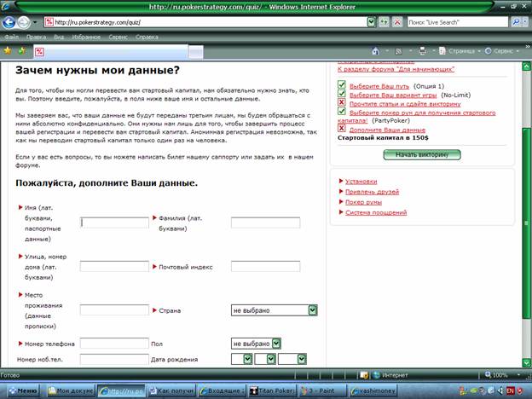The image size is (532, 399).
Task: Open the Вид menu
Action: (59, 37)
